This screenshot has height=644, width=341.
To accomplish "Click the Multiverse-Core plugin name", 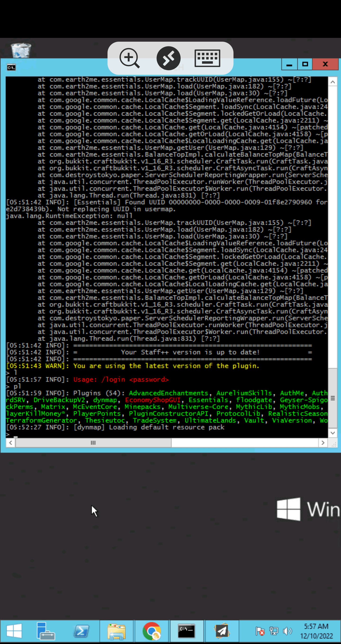I will coord(198,407).
